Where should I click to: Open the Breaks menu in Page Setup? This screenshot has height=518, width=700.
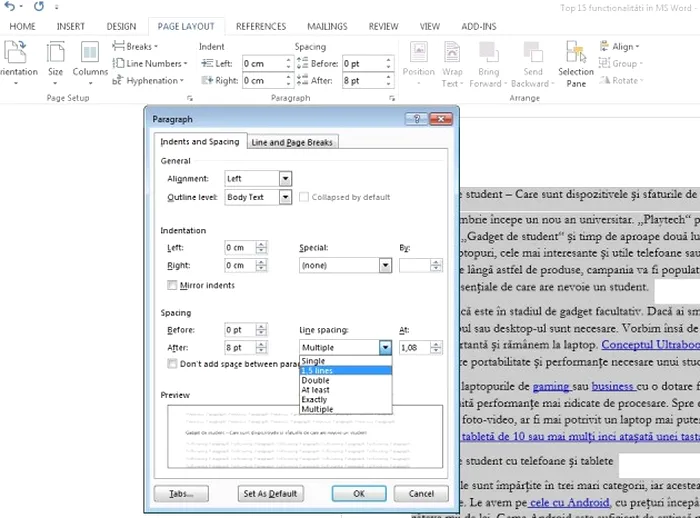pos(135,46)
